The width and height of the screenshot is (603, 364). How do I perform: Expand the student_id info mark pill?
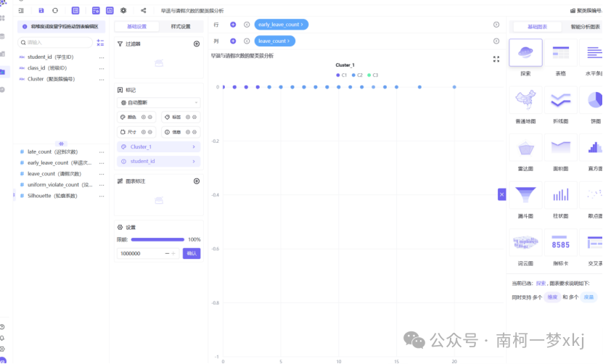pyautogui.click(x=158, y=162)
